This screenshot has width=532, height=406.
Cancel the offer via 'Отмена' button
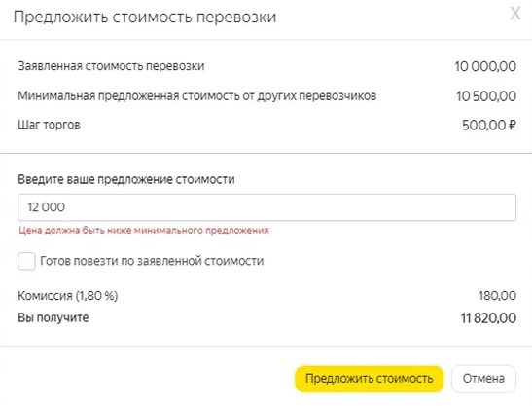[483, 379]
